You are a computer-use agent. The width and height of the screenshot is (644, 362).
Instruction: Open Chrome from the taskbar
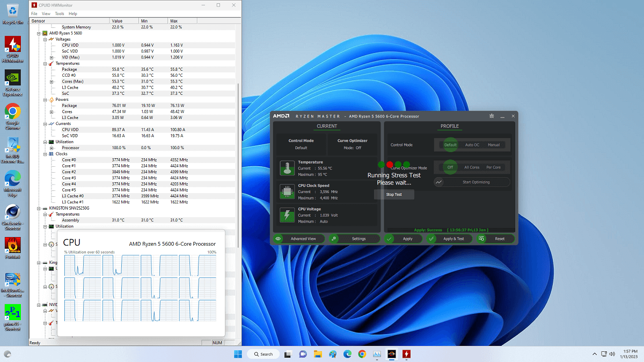point(362,354)
